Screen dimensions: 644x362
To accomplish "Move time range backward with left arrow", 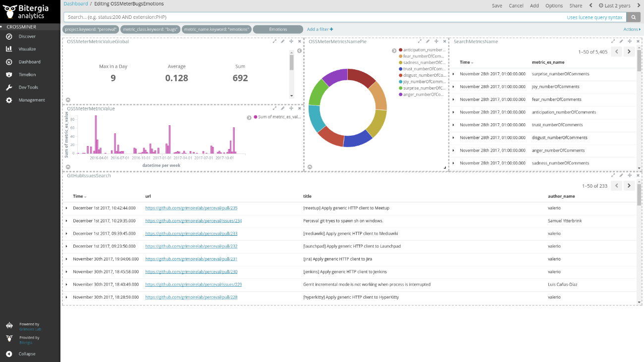I will click(590, 5).
